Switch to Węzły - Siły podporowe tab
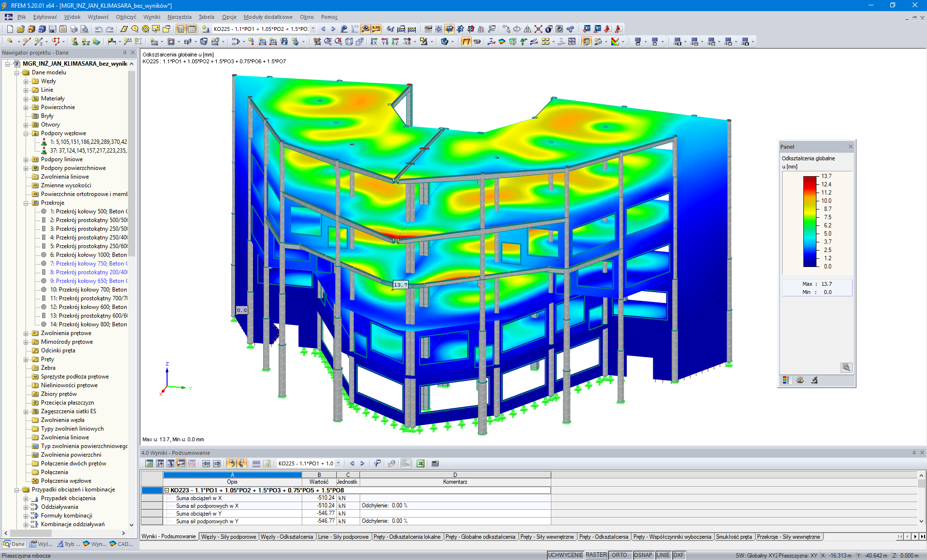 pyautogui.click(x=228, y=537)
